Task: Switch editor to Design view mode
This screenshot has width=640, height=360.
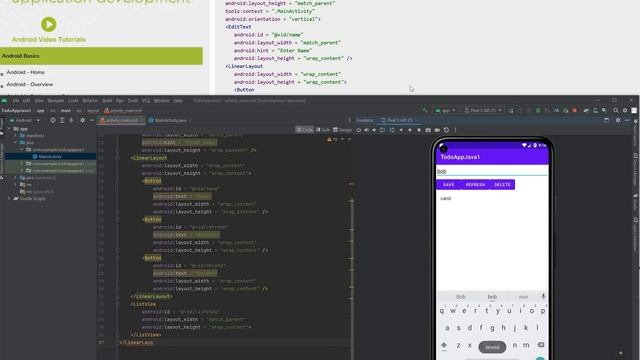Action: point(342,130)
